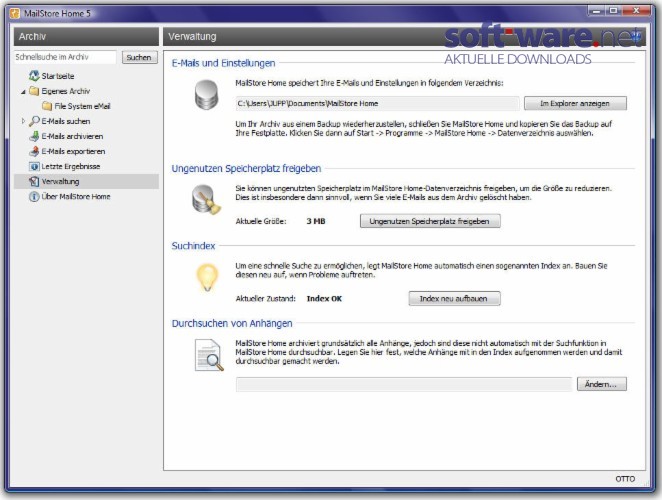Expand the E-Mails suchen tree node
This screenshot has height=500, width=662.
tap(23, 121)
